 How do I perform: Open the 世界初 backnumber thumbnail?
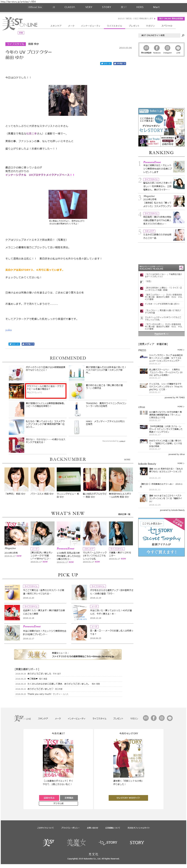pos(17,479)
